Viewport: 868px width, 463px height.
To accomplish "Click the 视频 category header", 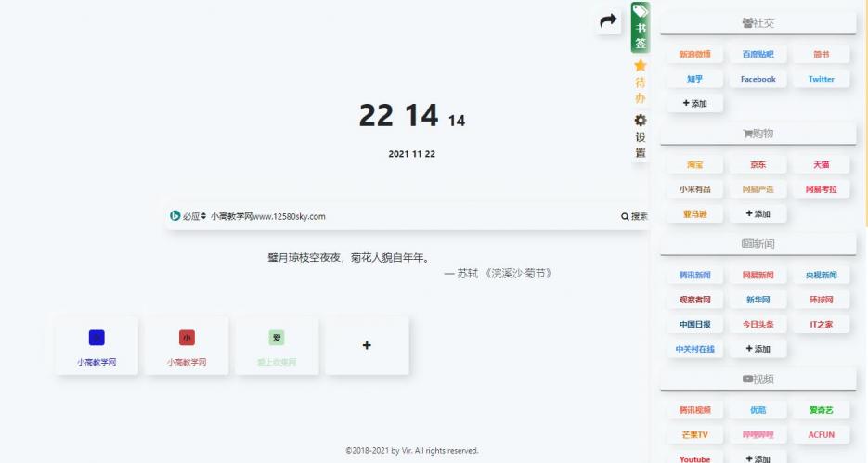I will click(758, 379).
